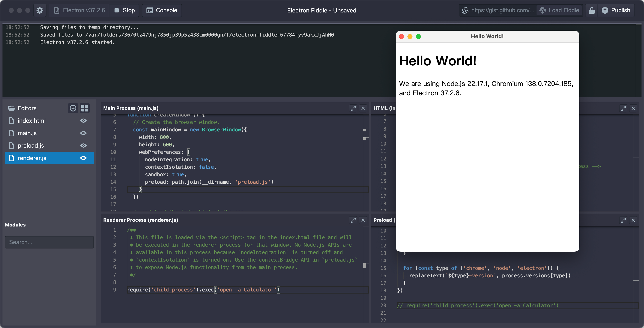Toggle visibility of renderer.js editor
This screenshot has width=644, height=328.
[x=83, y=158]
